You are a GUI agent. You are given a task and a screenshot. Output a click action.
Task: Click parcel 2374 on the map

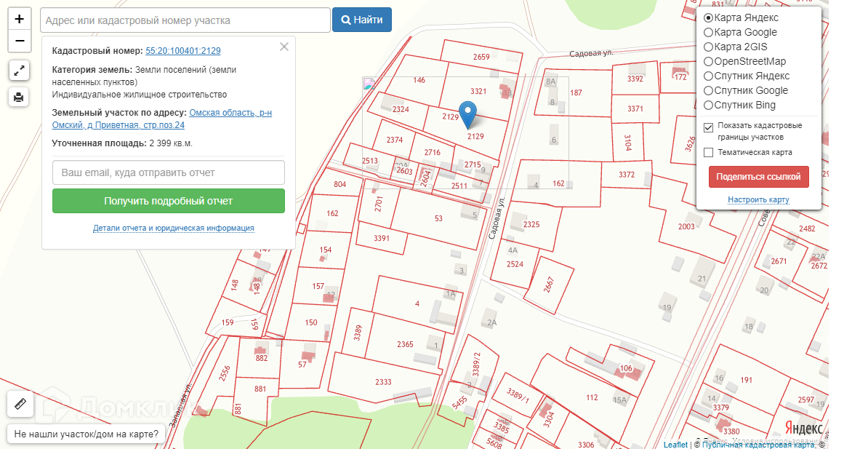pyautogui.click(x=395, y=140)
